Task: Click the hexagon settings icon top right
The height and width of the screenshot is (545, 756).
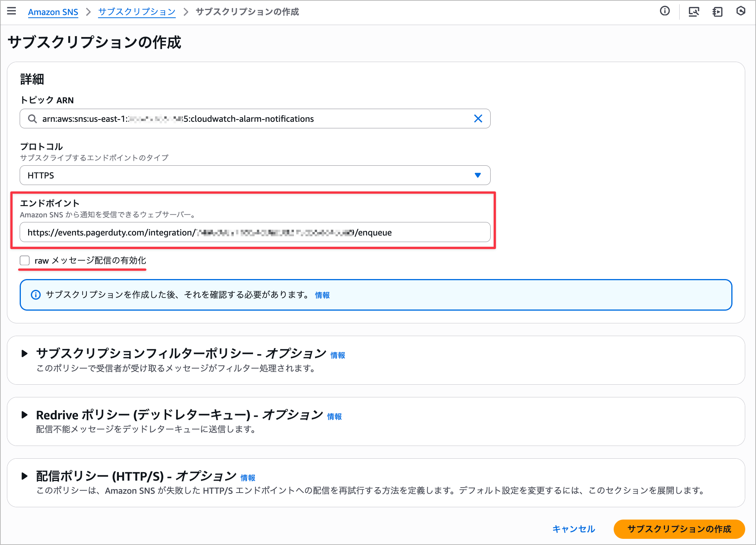Action: [x=741, y=11]
